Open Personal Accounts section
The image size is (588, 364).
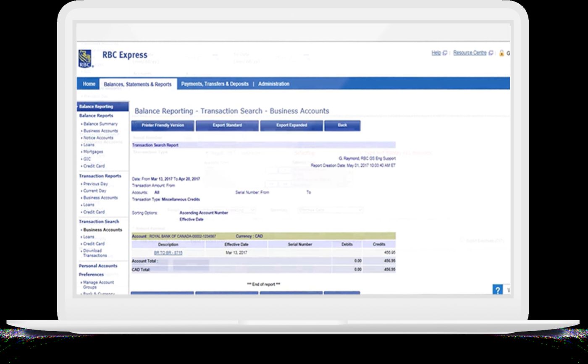pyautogui.click(x=98, y=266)
